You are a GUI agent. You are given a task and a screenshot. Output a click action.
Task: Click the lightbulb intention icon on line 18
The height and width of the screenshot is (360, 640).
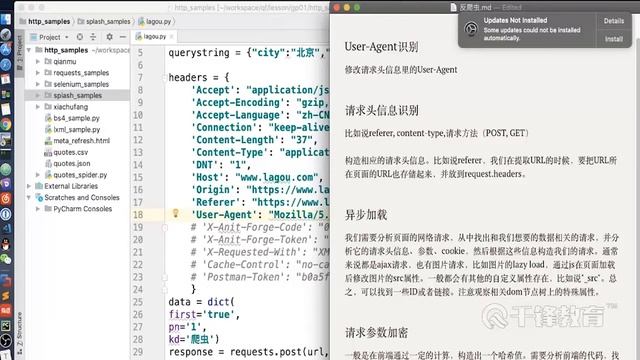coord(176,213)
